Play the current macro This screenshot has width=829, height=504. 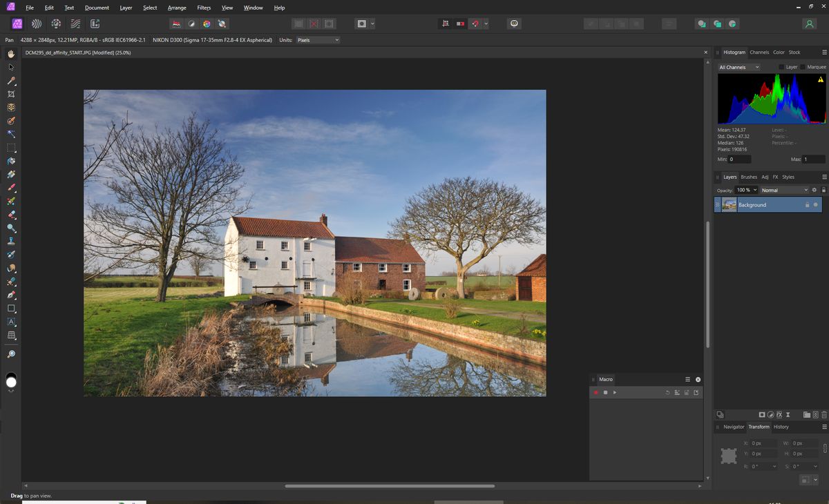pos(615,392)
